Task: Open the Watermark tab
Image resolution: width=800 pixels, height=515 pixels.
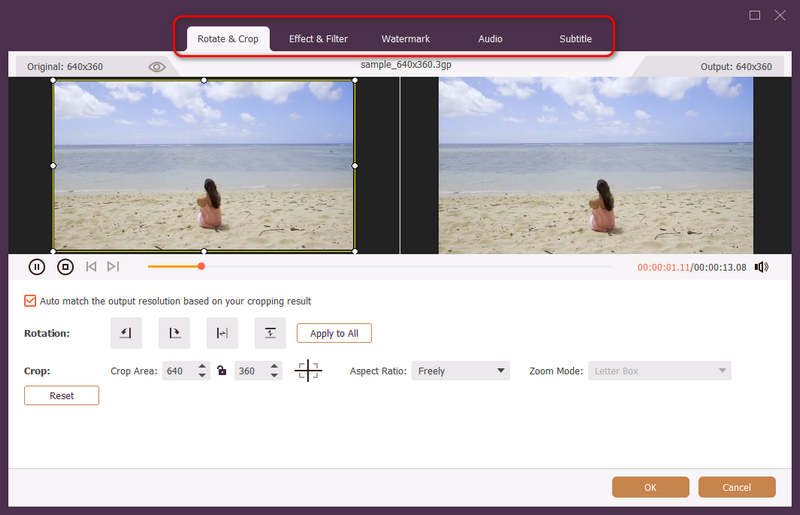Action: click(x=405, y=39)
